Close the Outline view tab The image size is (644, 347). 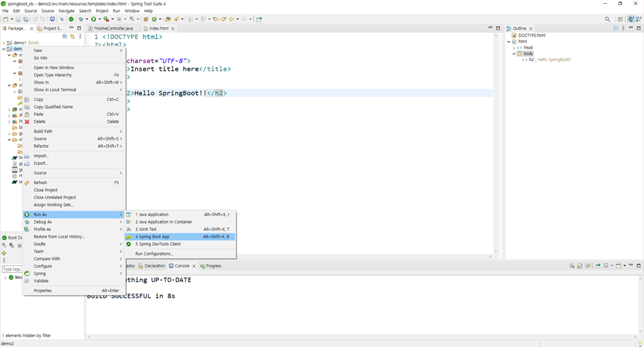531,28
